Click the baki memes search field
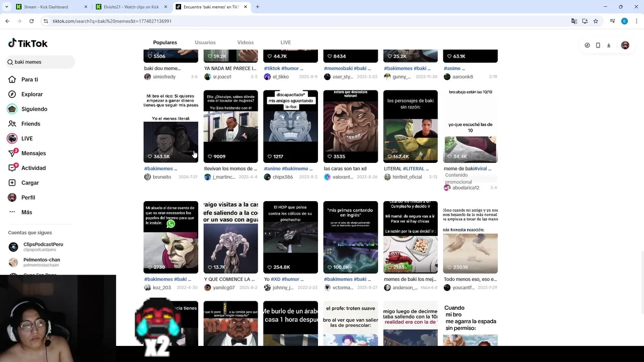 (41, 62)
